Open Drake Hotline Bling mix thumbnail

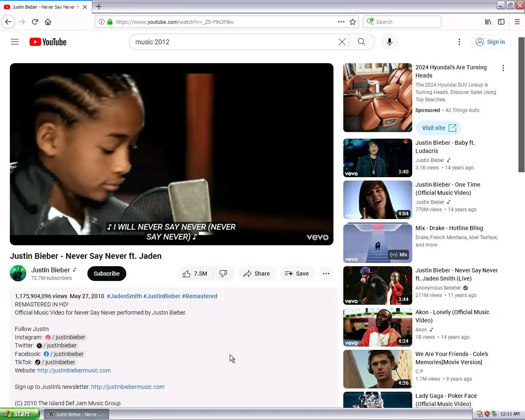tap(378, 243)
